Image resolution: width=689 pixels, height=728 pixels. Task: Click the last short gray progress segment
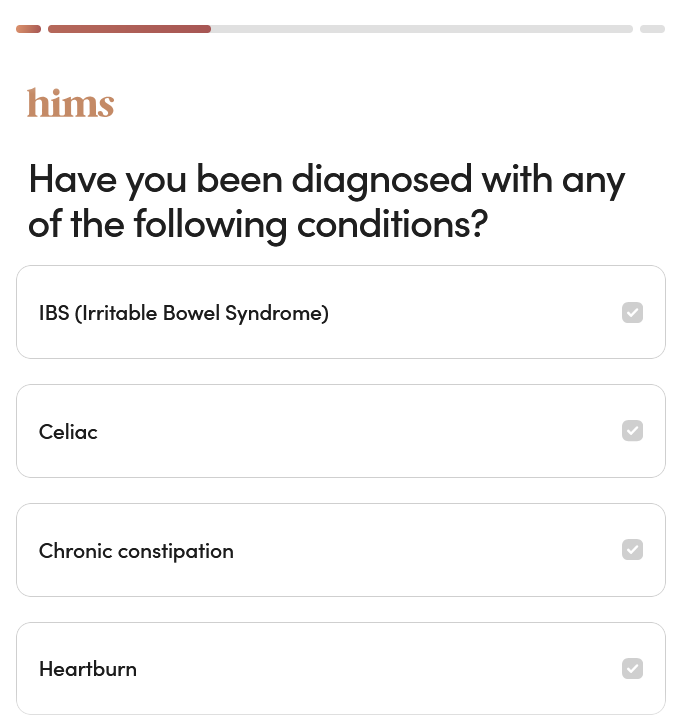[x=652, y=29]
